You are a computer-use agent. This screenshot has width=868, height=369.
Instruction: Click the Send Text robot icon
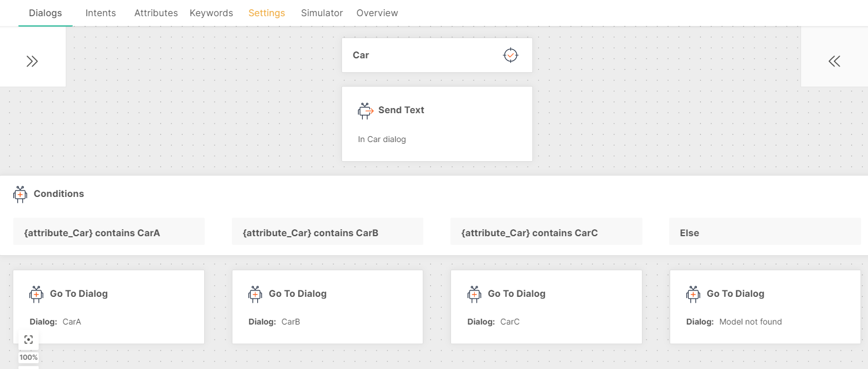pos(365,110)
